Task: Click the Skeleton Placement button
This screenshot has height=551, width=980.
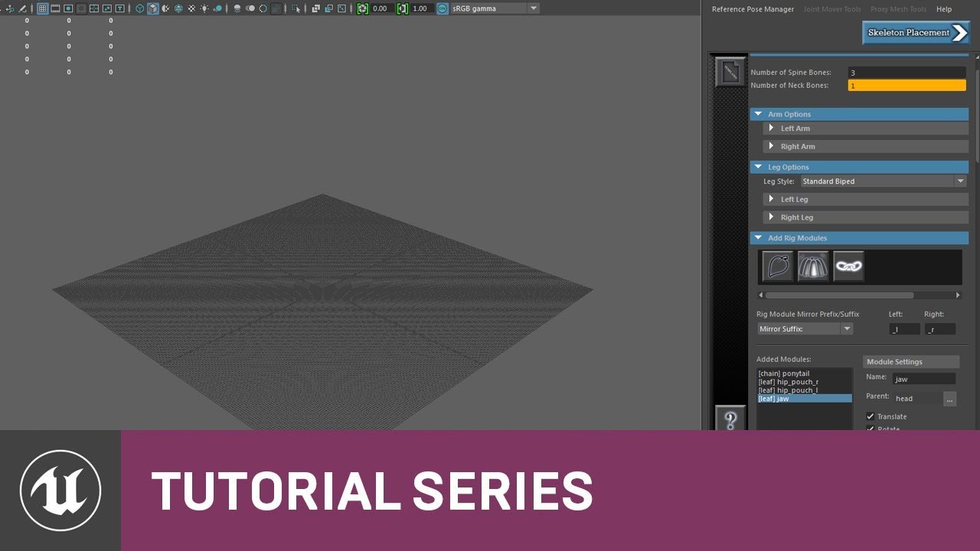Action: (x=916, y=33)
